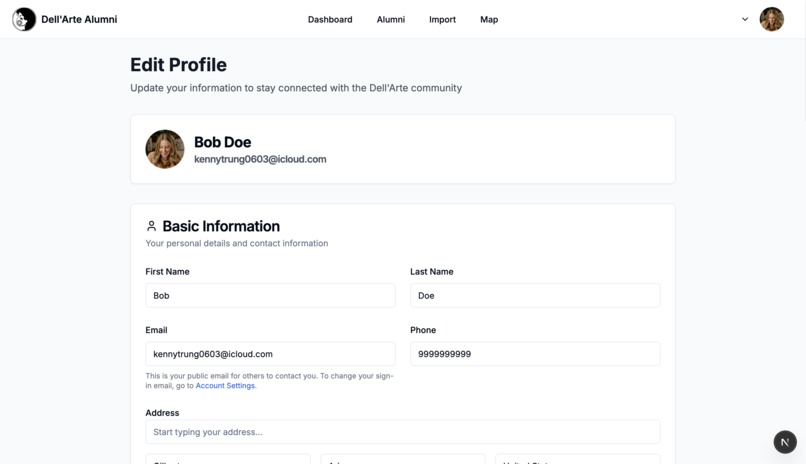Click the Dell'Arte Alumni title text
This screenshot has width=806, height=464.
pos(79,20)
